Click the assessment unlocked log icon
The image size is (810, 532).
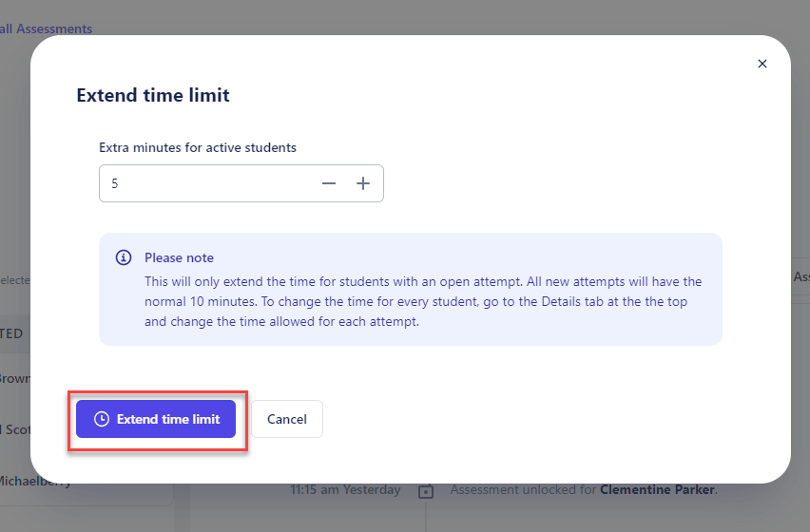(426, 491)
